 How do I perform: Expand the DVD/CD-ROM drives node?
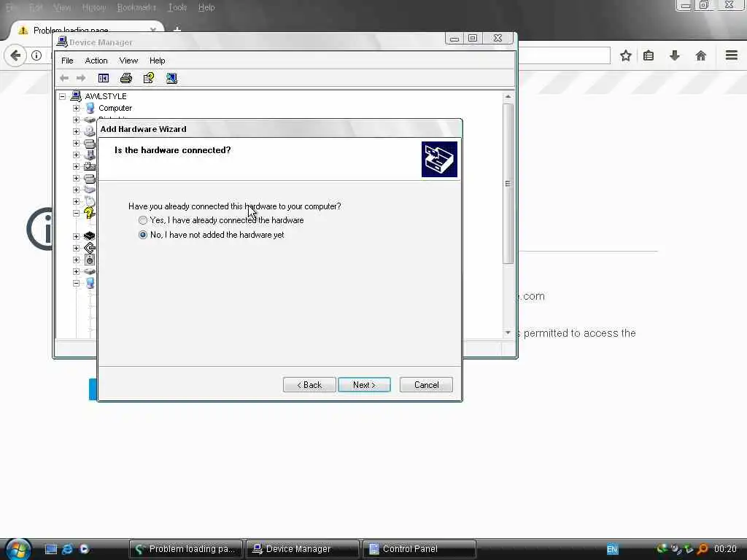(x=76, y=131)
